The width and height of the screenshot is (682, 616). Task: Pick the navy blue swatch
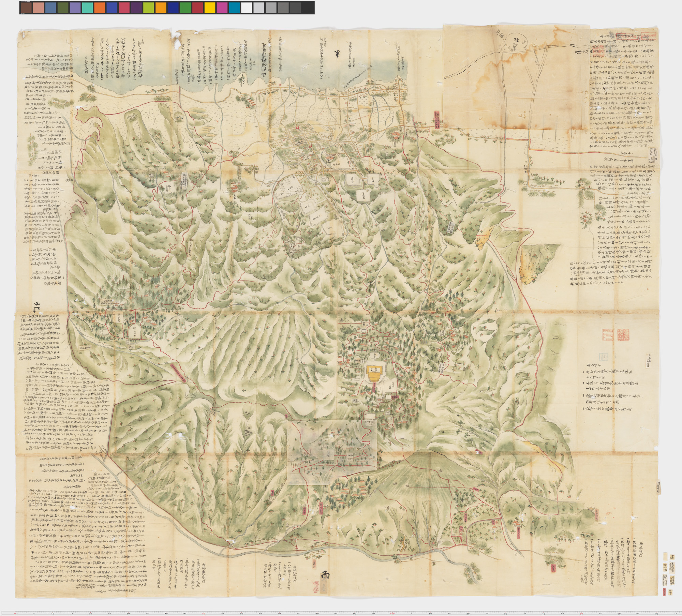coord(173,7)
